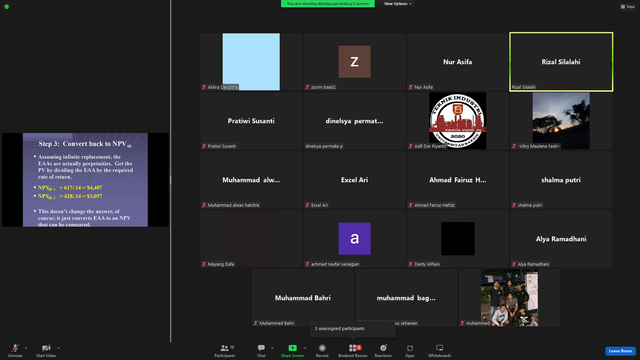Open the View layout menu
The width and height of the screenshot is (640, 360).
coord(628,7)
